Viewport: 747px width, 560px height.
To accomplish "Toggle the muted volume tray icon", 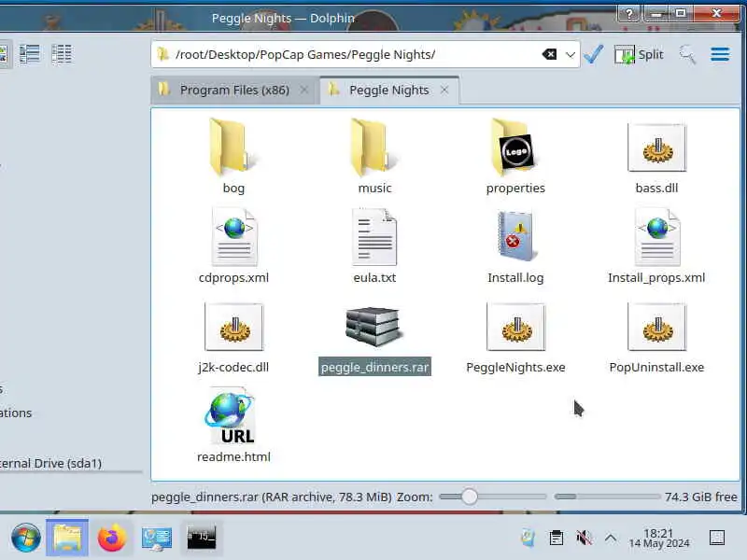I will point(584,539).
